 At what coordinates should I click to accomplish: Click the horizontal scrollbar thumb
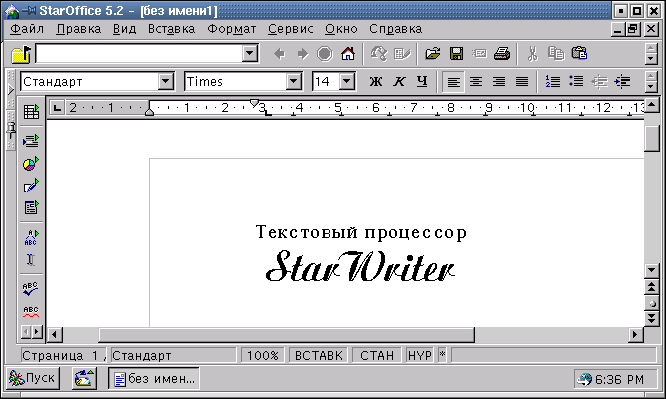[x=286, y=334]
